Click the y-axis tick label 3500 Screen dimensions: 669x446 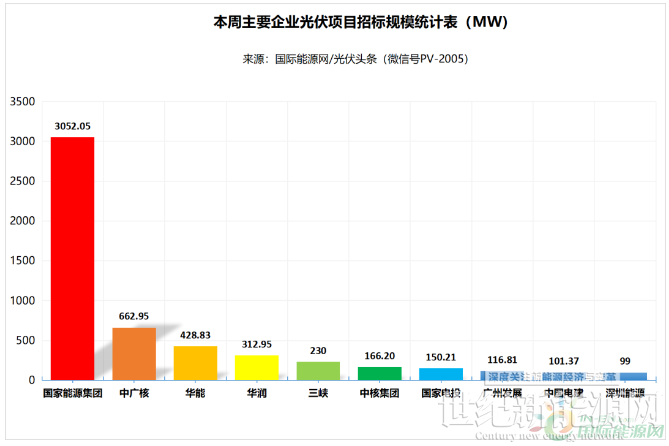tap(23, 102)
